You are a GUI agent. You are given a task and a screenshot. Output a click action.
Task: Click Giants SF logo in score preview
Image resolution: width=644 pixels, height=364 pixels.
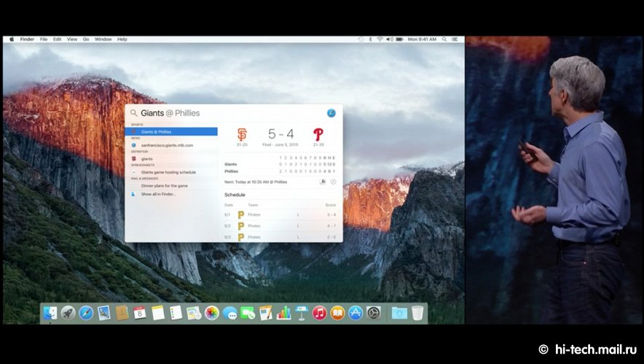(x=243, y=134)
